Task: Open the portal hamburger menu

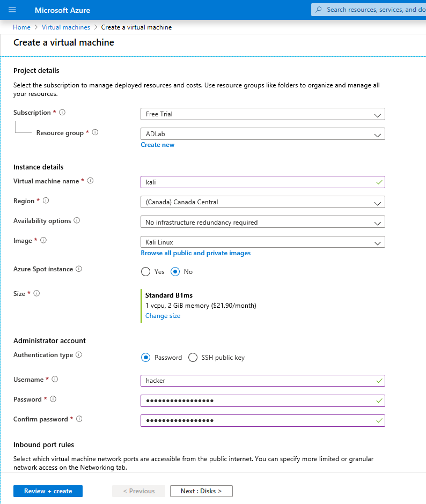Action: click(12, 10)
